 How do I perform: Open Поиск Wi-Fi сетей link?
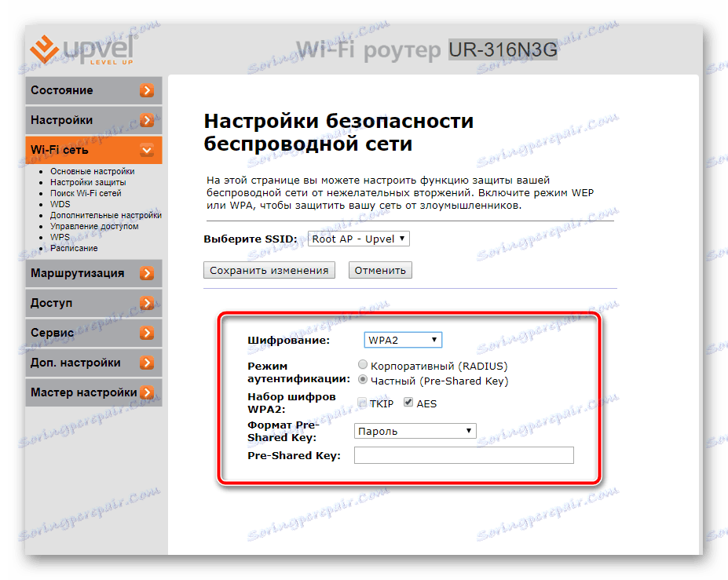(86, 193)
